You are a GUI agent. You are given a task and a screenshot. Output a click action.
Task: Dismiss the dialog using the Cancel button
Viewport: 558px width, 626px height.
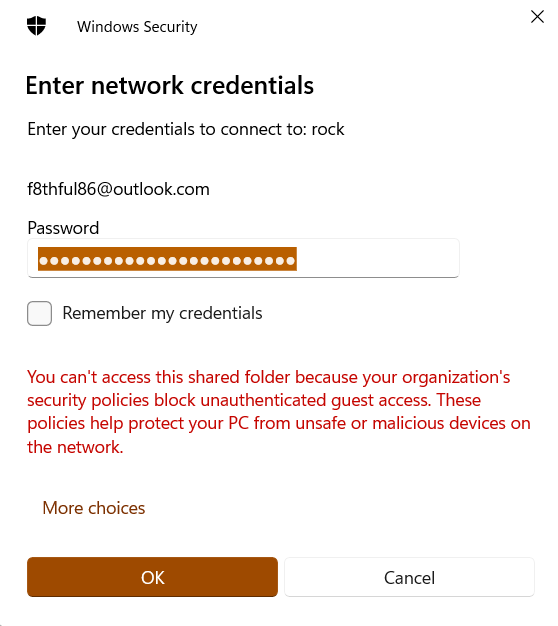409,577
